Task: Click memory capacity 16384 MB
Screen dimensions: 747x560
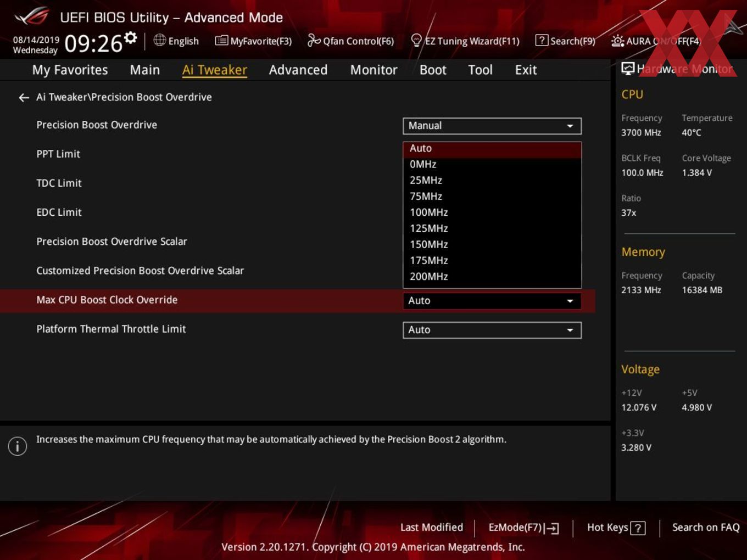Action: point(702,290)
